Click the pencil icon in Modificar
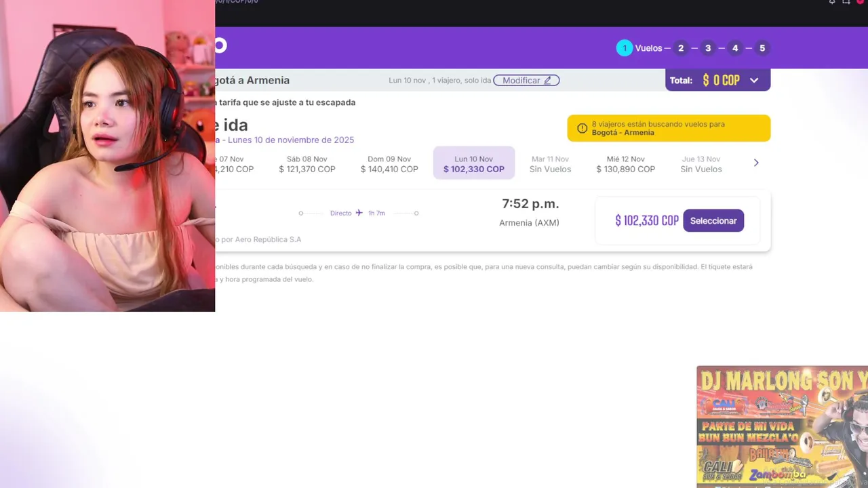 pos(548,80)
